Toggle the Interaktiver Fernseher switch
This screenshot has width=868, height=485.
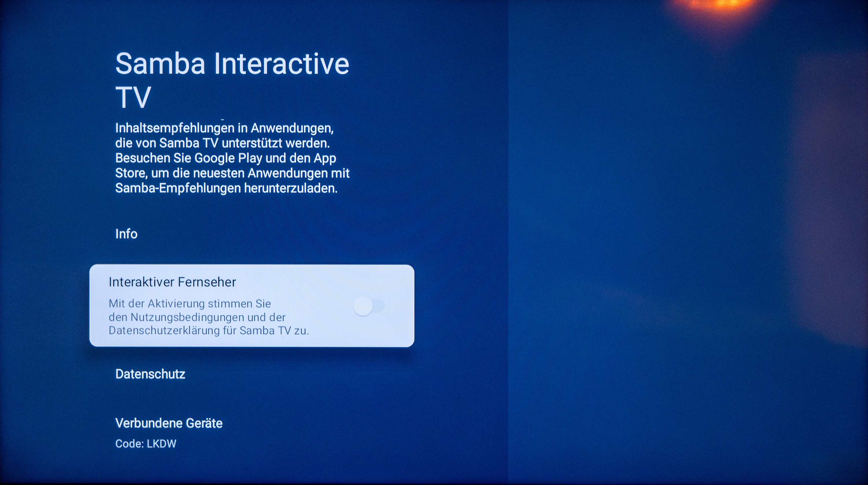pyautogui.click(x=369, y=306)
